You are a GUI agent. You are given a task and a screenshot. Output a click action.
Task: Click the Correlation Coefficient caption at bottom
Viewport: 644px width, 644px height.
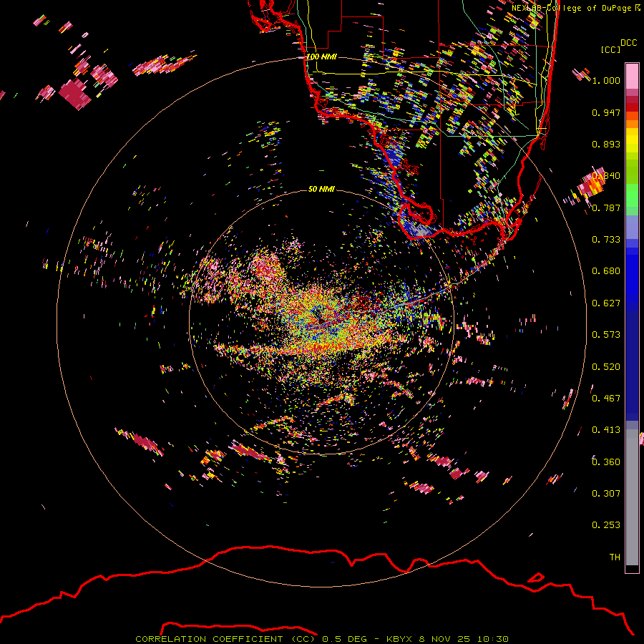coord(322,639)
